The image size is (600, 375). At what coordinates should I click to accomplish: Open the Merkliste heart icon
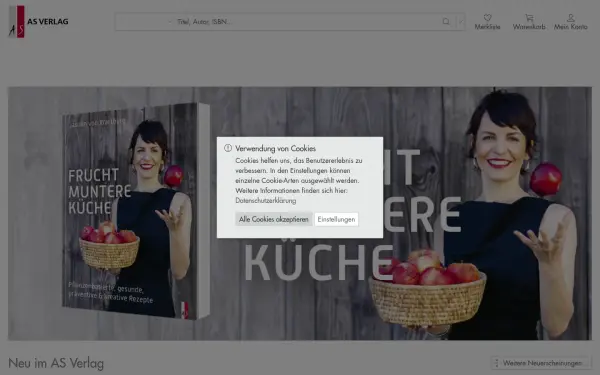click(x=487, y=18)
